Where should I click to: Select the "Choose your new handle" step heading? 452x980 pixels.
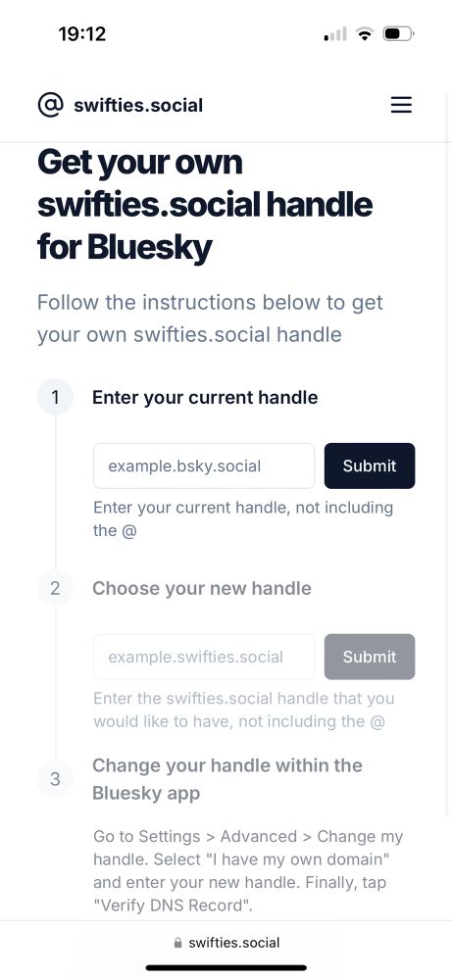202,588
